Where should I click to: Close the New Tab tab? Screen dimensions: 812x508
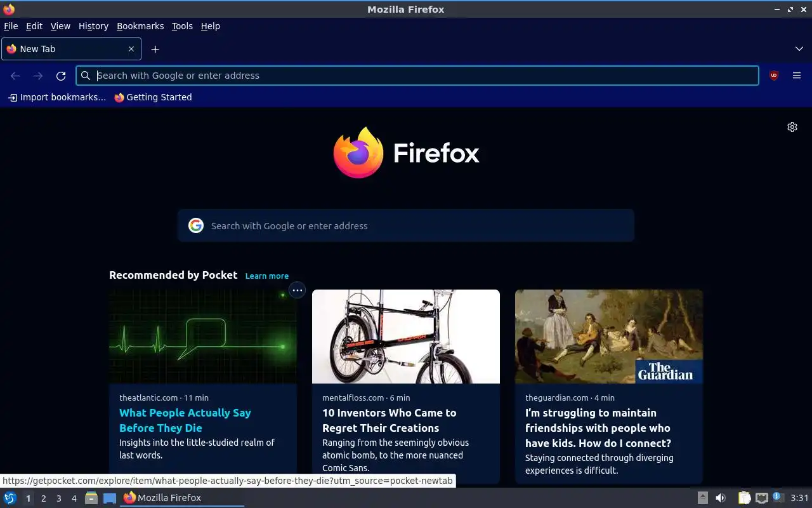point(131,49)
